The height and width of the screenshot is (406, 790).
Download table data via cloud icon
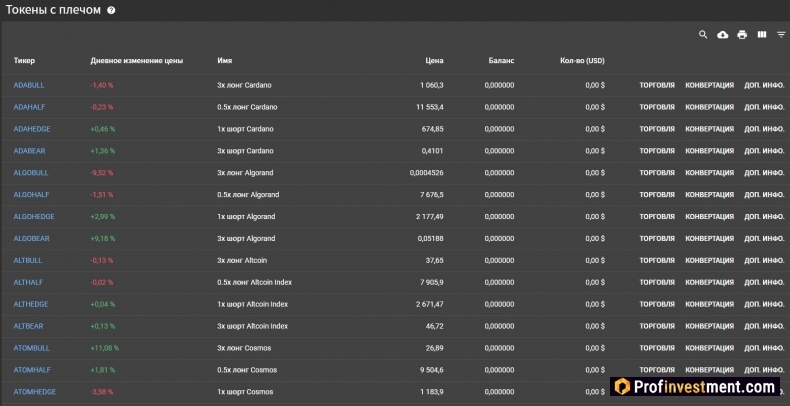(722, 35)
